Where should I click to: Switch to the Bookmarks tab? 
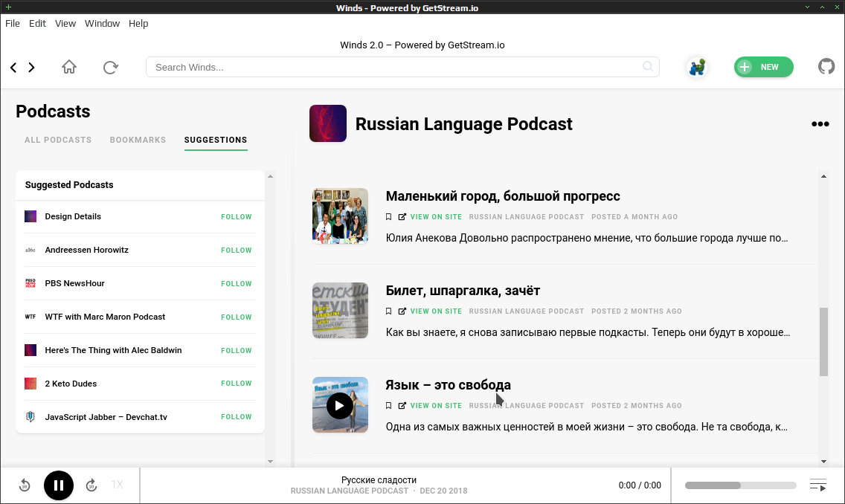[138, 140]
